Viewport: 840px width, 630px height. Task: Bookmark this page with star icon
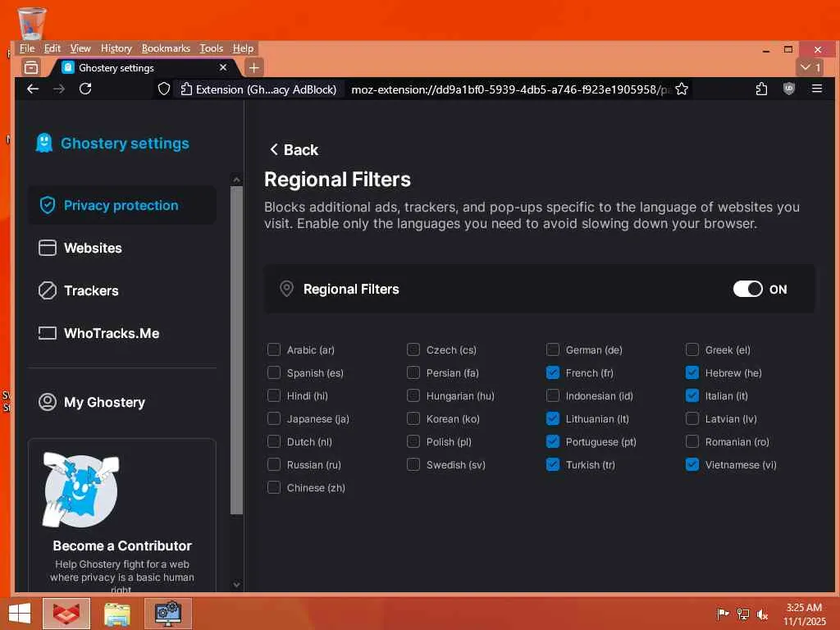682,89
